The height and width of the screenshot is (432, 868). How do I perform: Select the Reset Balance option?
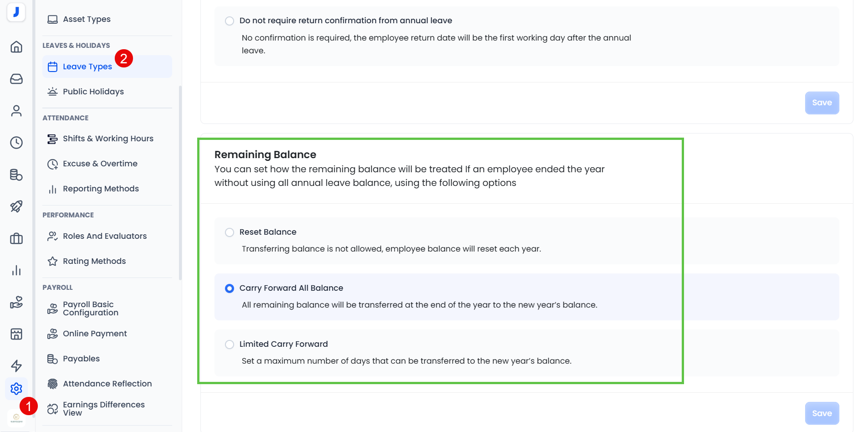(x=230, y=232)
